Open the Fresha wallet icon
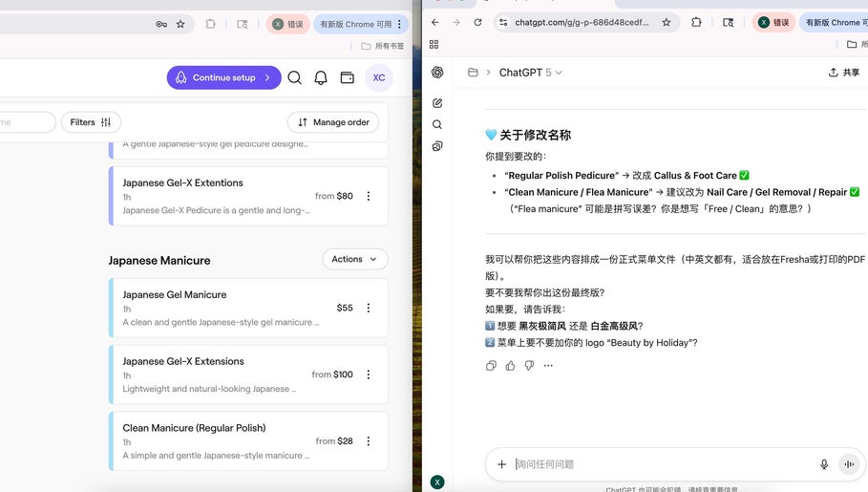This screenshot has width=868, height=492. tap(348, 78)
